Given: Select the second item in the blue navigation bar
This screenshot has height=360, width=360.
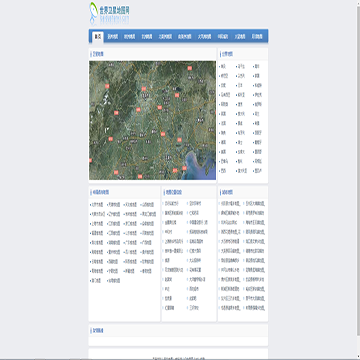Looking at the screenshot, I should (113, 37).
